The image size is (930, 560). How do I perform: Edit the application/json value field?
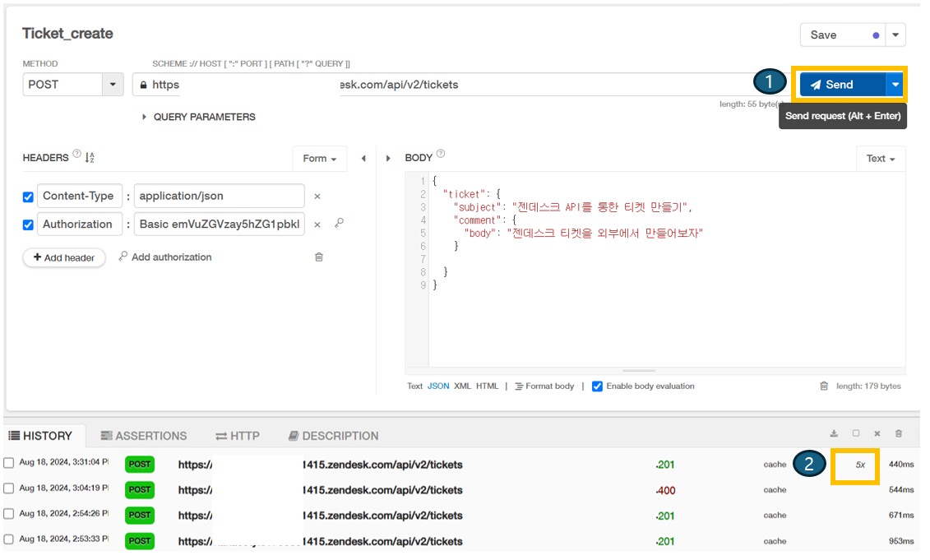pyautogui.click(x=219, y=196)
